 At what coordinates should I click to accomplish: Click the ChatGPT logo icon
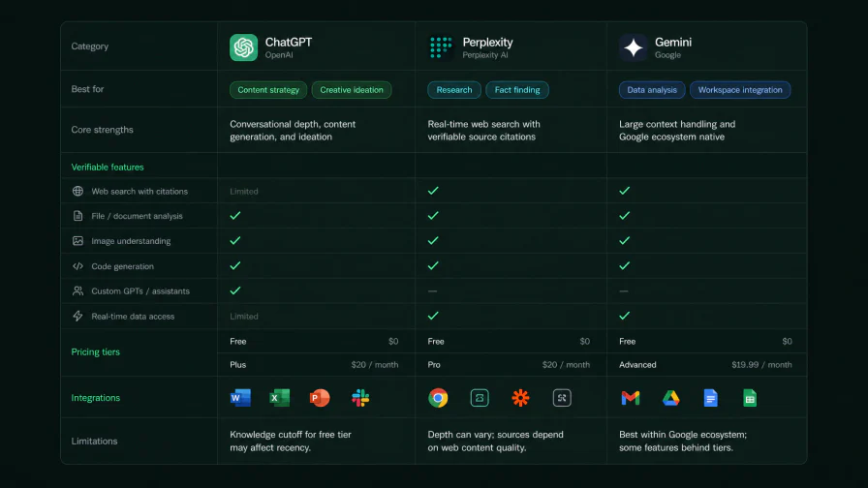tap(243, 47)
